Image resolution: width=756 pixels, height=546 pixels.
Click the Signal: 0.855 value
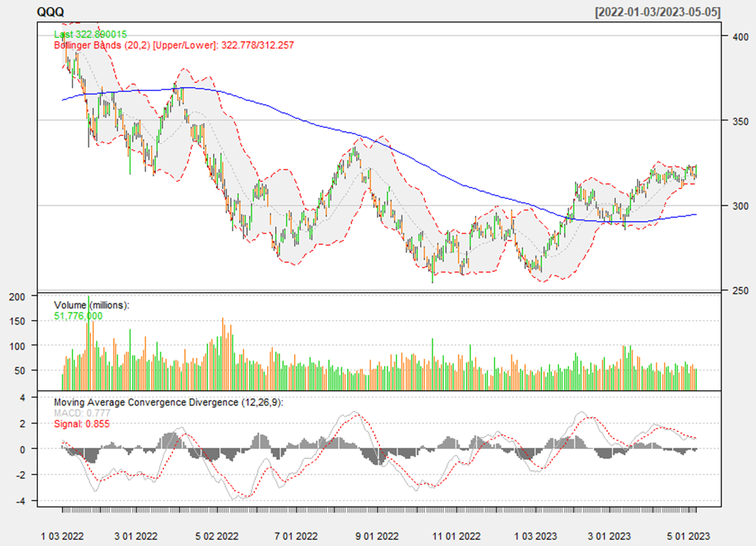[x=82, y=424]
